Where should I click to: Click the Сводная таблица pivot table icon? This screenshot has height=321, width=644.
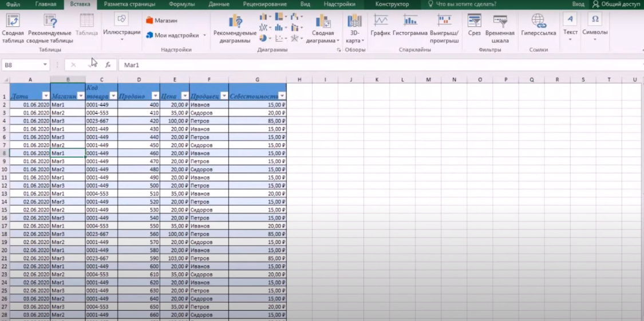(13, 22)
